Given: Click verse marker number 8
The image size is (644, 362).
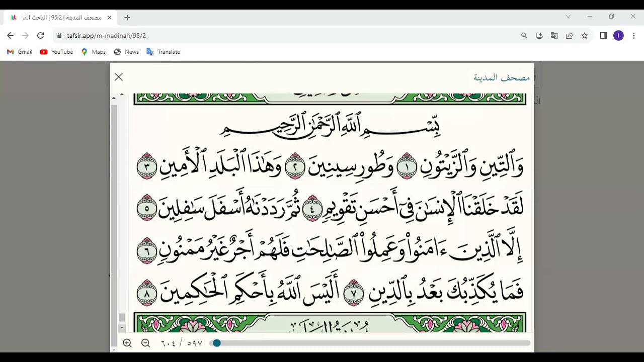Looking at the screenshot, I should [x=147, y=292].
